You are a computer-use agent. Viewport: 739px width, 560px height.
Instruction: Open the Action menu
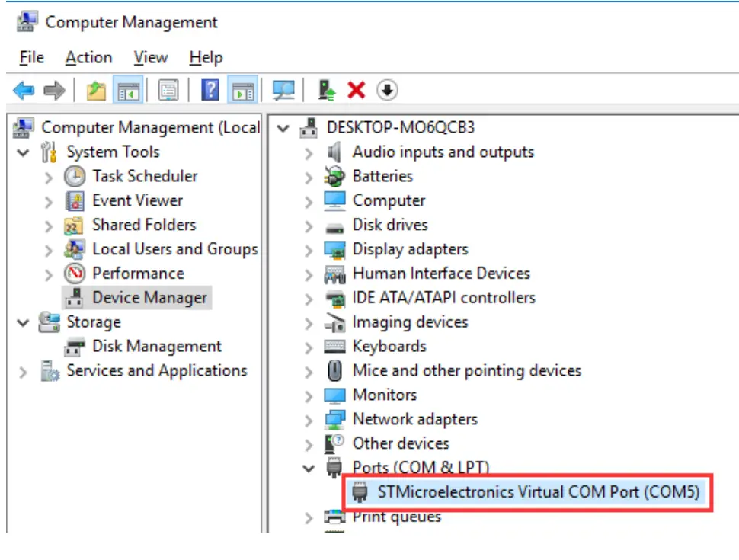88,57
